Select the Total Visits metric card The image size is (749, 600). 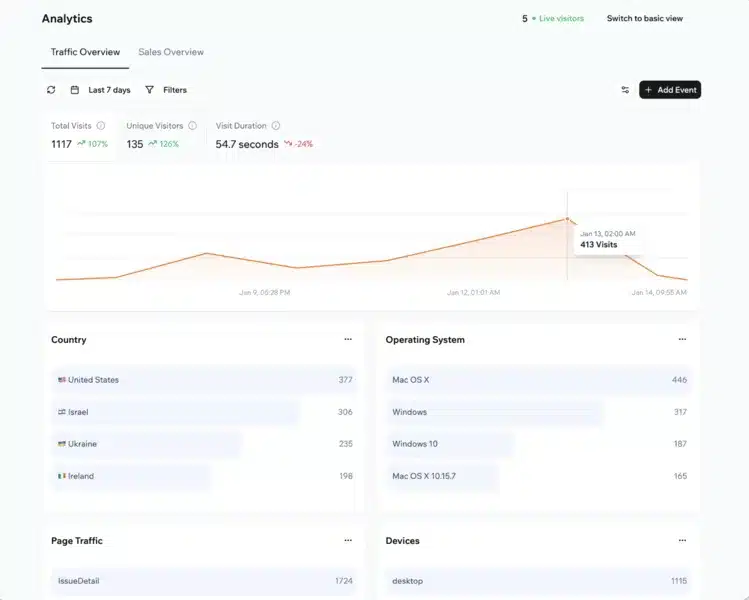(x=79, y=135)
